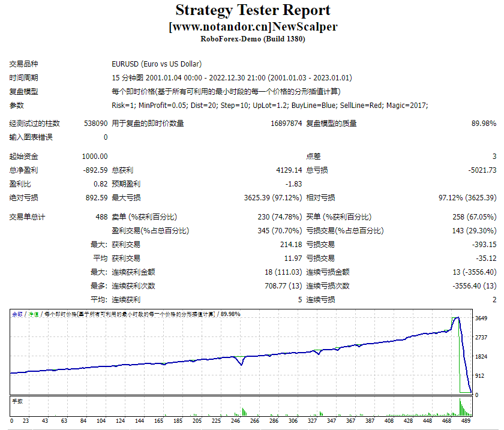504x430 pixels.
Task: Select the 输入图表错误 chart errors label
Action: tap(31, 137)
